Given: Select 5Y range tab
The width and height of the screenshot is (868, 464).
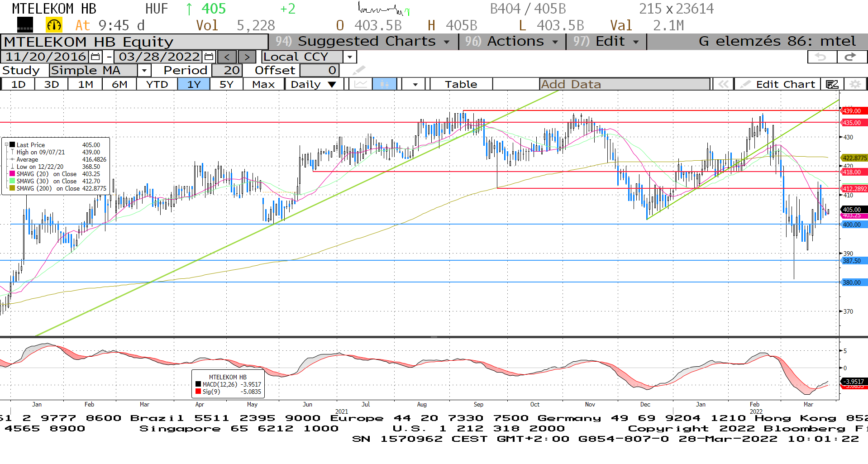Looking at the screenshot, I should coord(226,84).
